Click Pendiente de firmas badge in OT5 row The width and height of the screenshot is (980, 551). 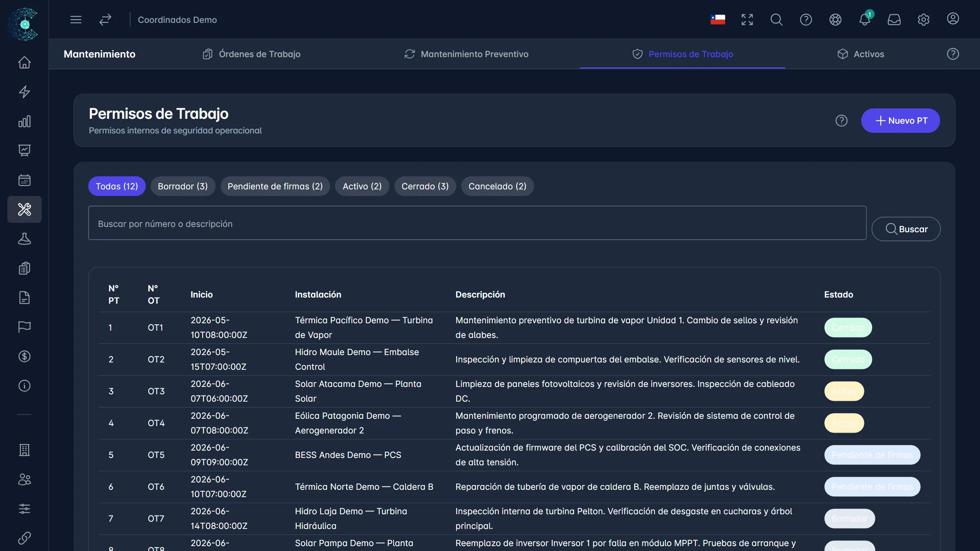(872, 455)
